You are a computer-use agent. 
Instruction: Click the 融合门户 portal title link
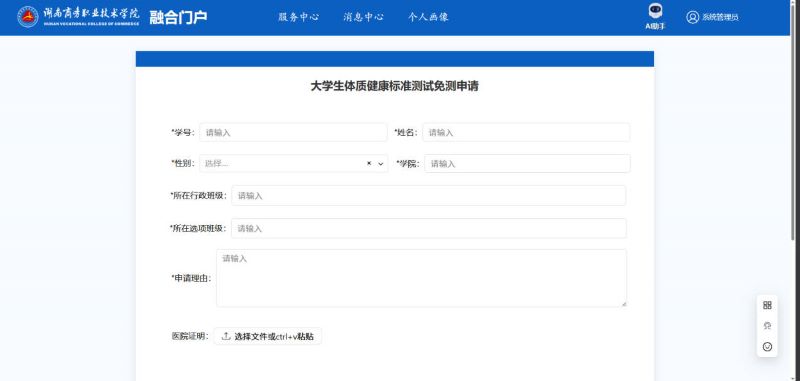179,17
